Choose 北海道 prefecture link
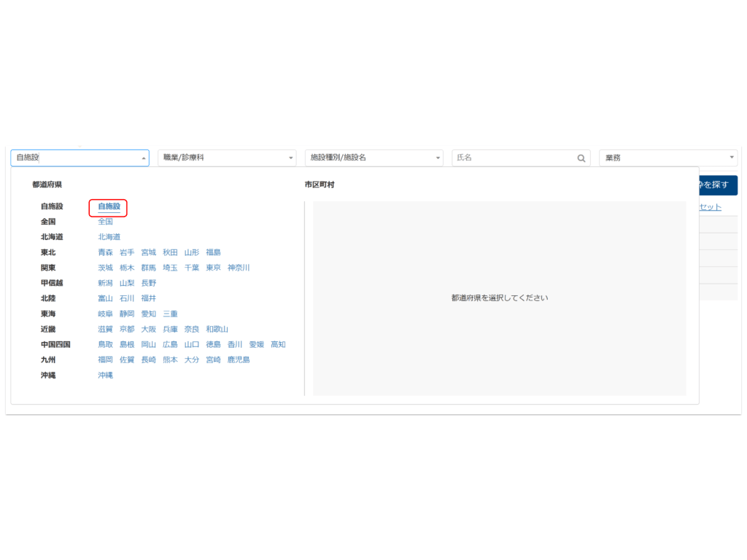This screenshot has width=747, height=560. [109, 237]
